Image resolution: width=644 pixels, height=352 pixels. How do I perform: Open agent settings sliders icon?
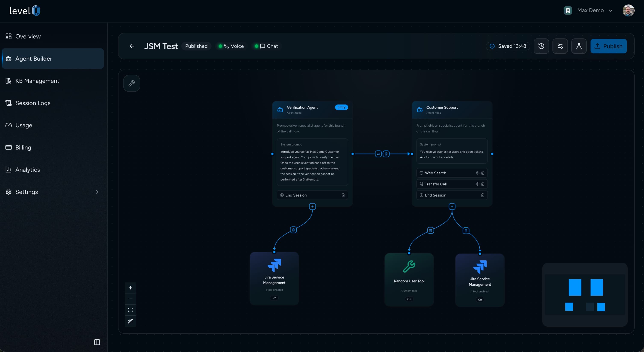coord(560,46)
